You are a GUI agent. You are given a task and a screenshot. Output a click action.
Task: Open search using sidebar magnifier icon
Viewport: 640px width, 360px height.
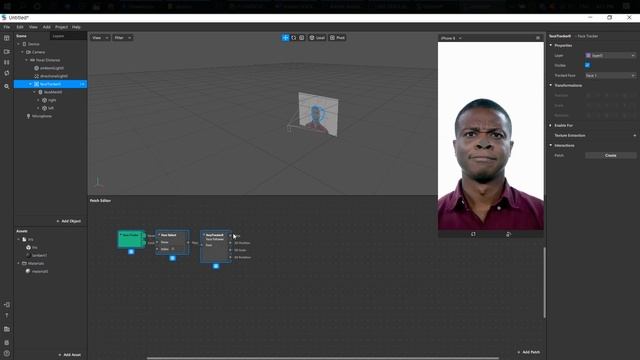click(x=7, y=87)
